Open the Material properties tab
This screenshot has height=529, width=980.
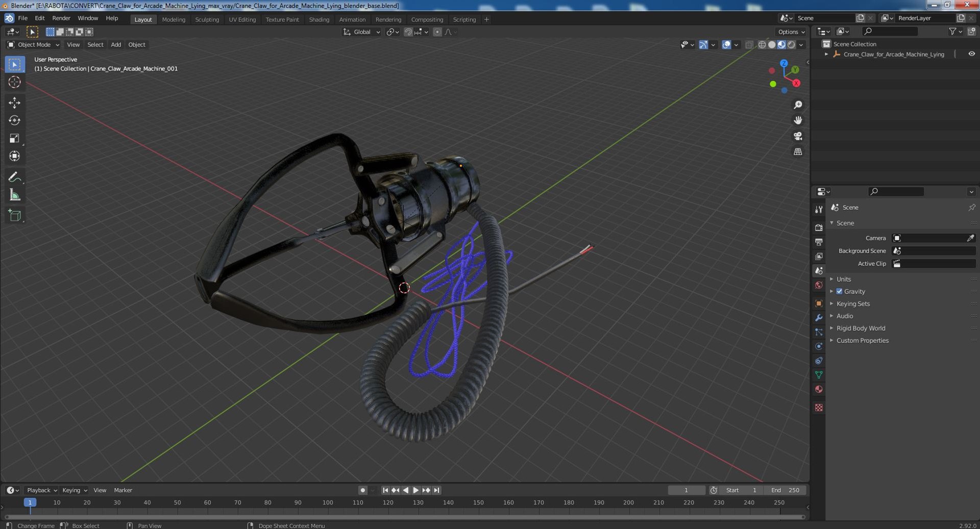click(819, 389)
